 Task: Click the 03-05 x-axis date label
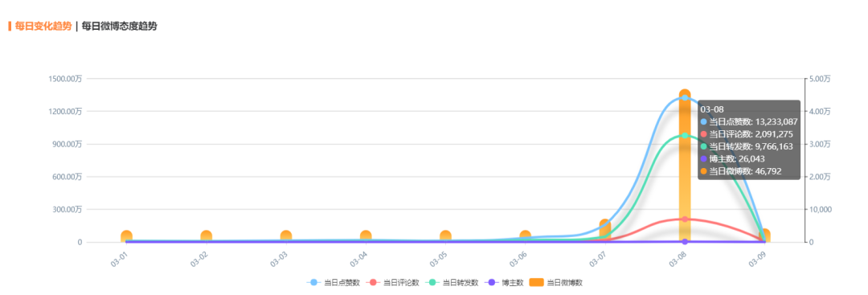pyautogui.click(x=439, y=259)
